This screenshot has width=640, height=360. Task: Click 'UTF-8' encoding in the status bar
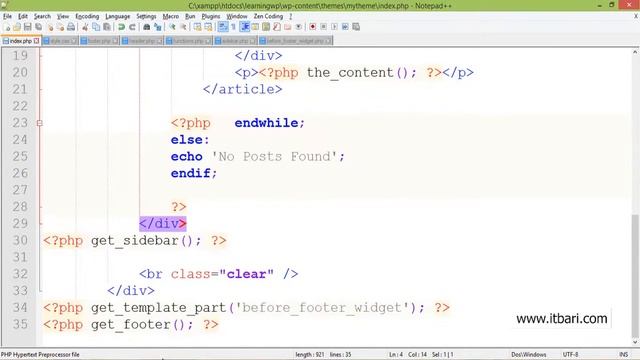(570, 355)
